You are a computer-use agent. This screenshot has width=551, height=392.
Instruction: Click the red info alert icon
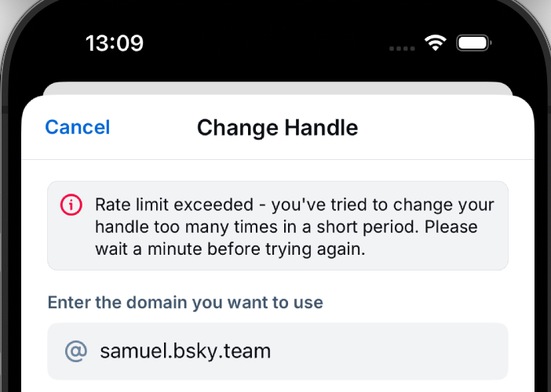(71, 205)
